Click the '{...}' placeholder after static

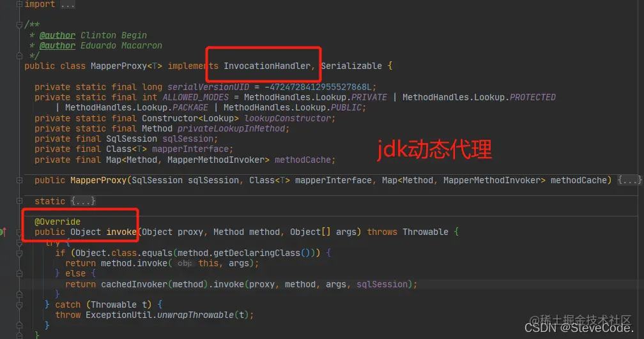pyautogui.click(x=83, y=201)
